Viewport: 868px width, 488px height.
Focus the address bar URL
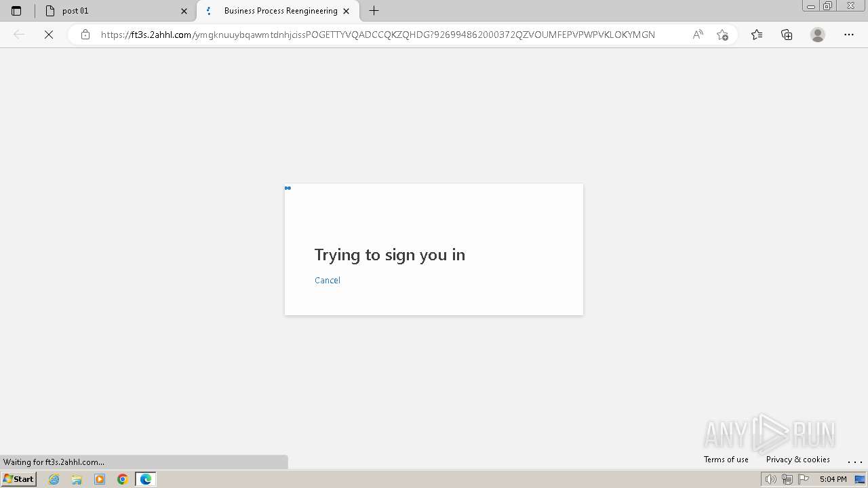[x=378, y=35]
